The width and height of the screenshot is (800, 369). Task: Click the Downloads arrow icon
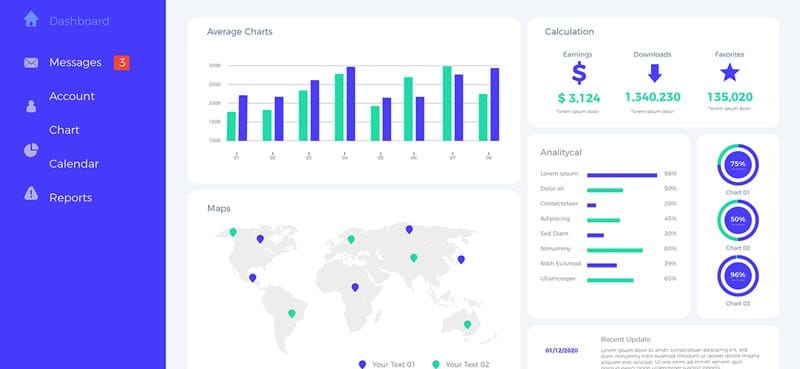655,73
